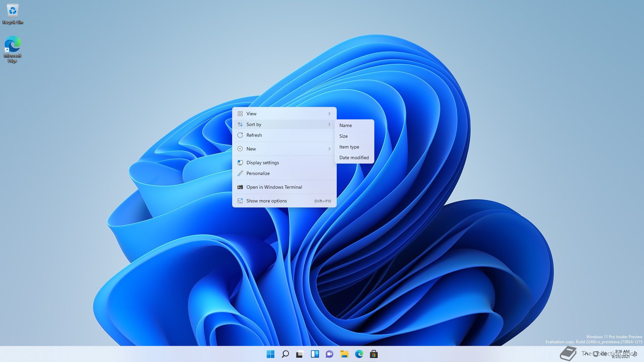The width and height of the screenshot is (644, 362).
Task: Open File Explorer from taskbar
Action: tap(344, 354)
